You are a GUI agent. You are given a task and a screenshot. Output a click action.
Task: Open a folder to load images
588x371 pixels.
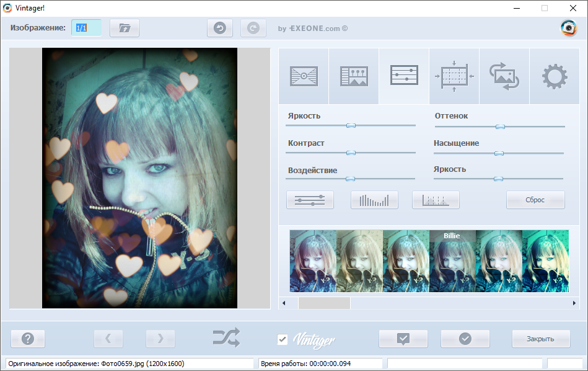(124, 28)
